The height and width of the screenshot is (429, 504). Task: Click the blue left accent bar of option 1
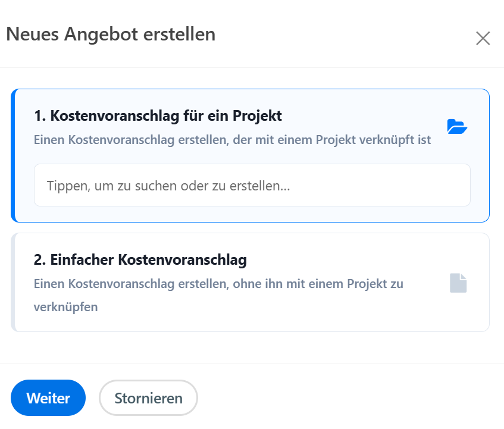[12, 155]
